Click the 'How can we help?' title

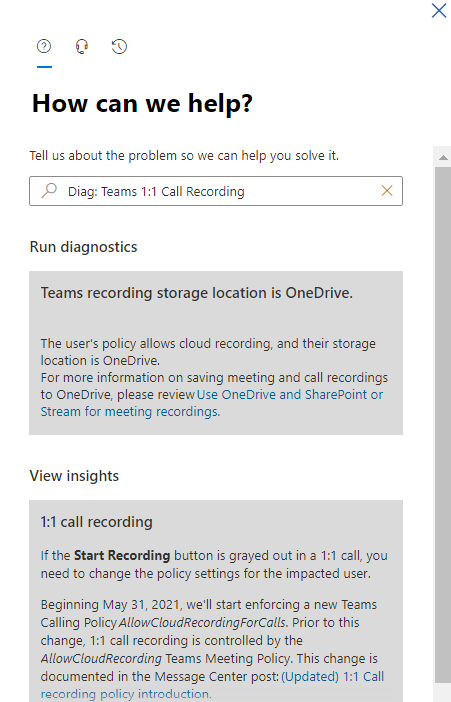(x=142, y=103)
